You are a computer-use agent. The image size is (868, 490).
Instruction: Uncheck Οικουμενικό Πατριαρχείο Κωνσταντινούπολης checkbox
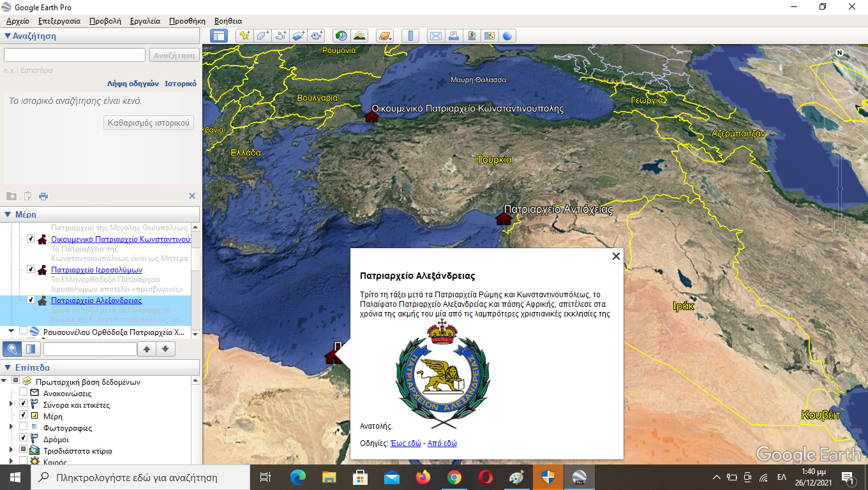tap(31, 239)
